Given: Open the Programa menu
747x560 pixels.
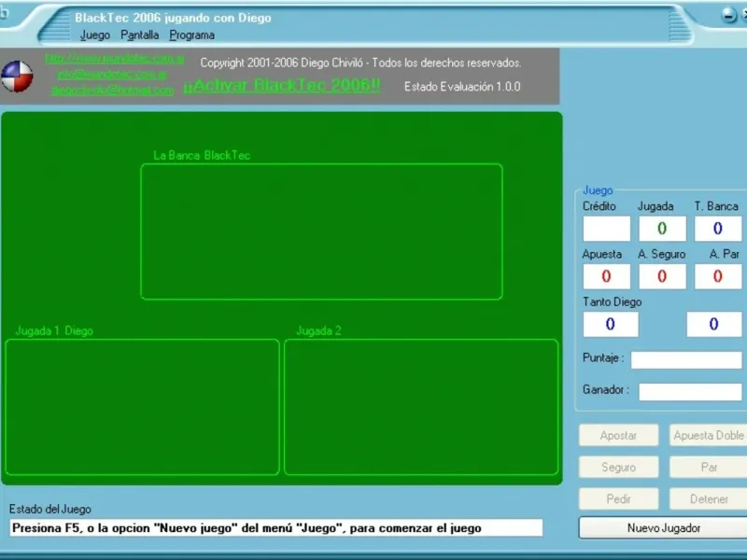Looking at the screenshot, I should coord(192,35).
